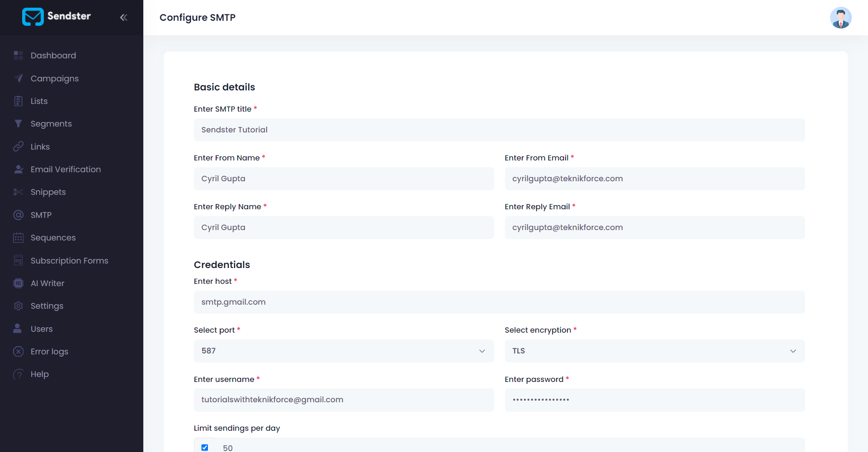Open the Help page link
The width and height of the screenshot is (868, 452).
39,374
